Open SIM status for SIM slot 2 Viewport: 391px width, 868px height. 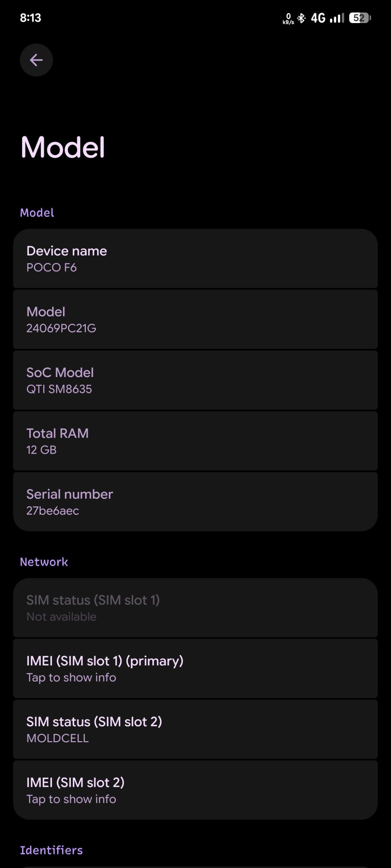[x=195, y=729]
